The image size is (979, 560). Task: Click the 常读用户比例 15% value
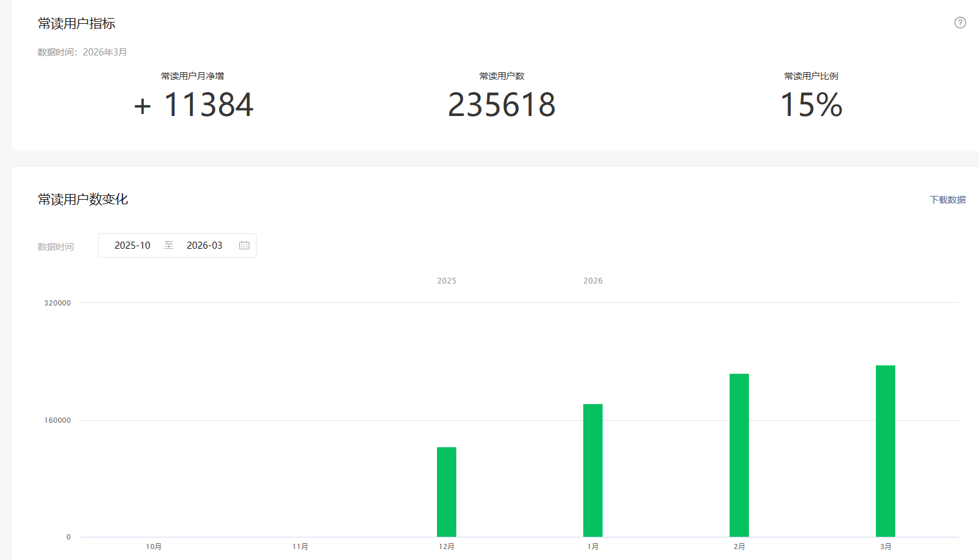pos(811,105)
